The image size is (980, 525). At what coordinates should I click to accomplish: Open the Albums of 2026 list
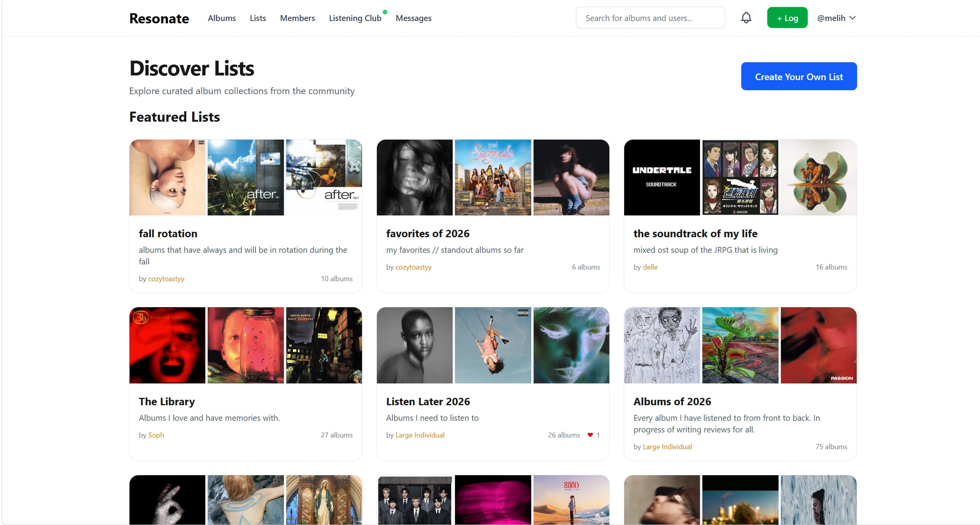tap(672, 401)
